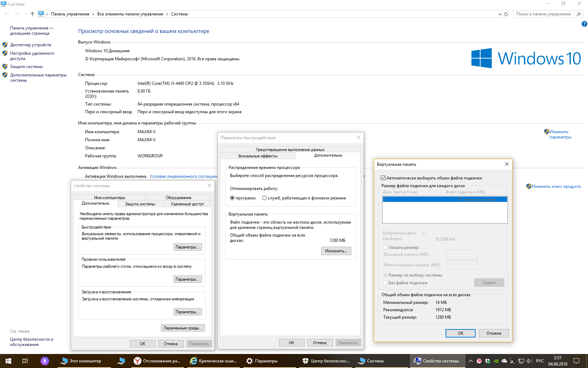Refresh the Control Panel address bar
588x368 pixels.
(x=506, y=14)
